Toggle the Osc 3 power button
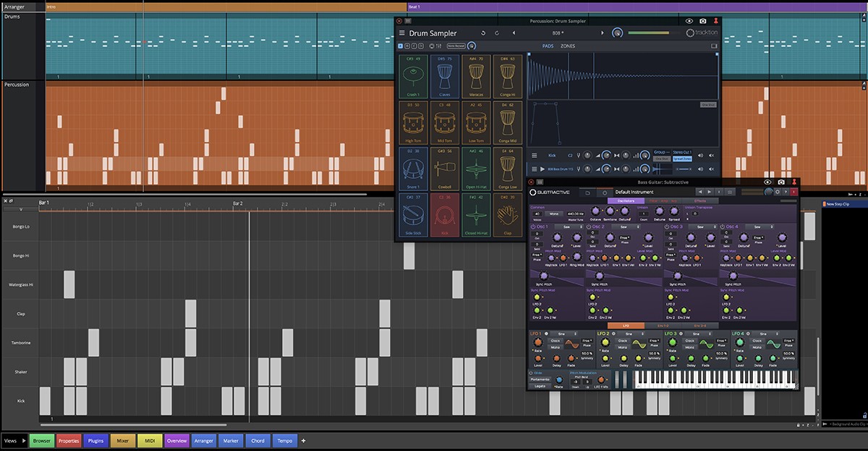 coord(667,227)
